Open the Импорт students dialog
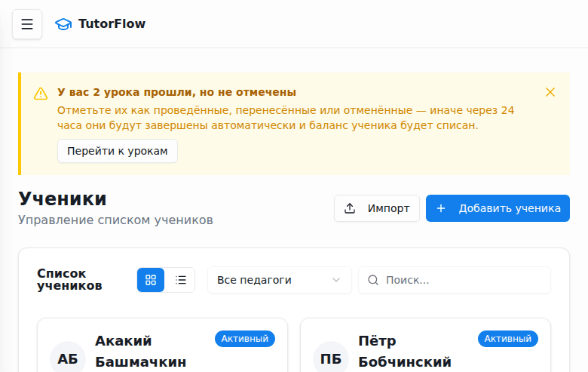The height and width of the screenshot is (372, 588). click(x=377, y=208)
